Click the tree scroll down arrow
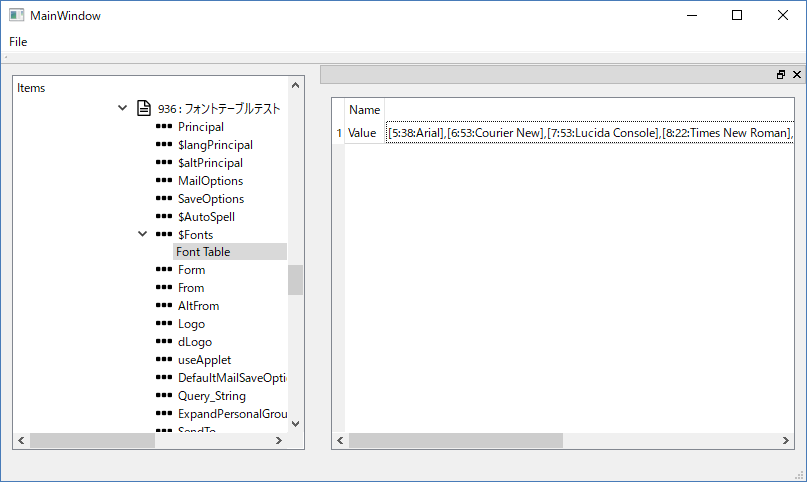Viewport: 807px width, 482px height. (295, 424)
